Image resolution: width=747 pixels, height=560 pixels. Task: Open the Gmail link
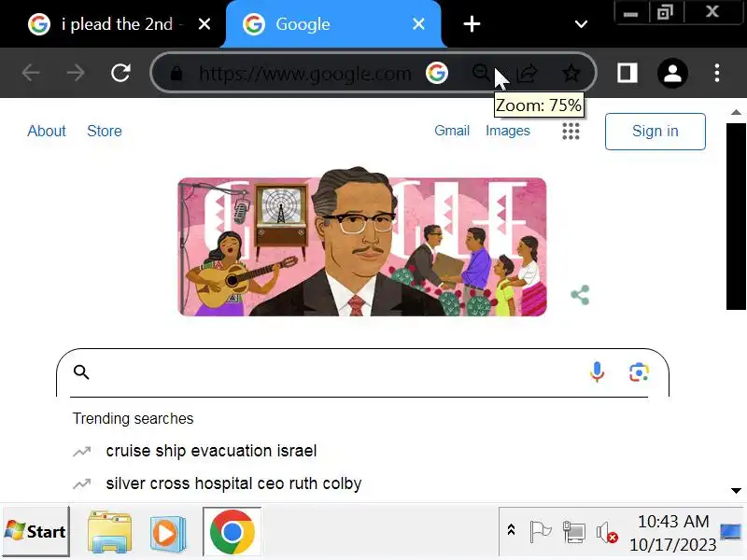452,131
